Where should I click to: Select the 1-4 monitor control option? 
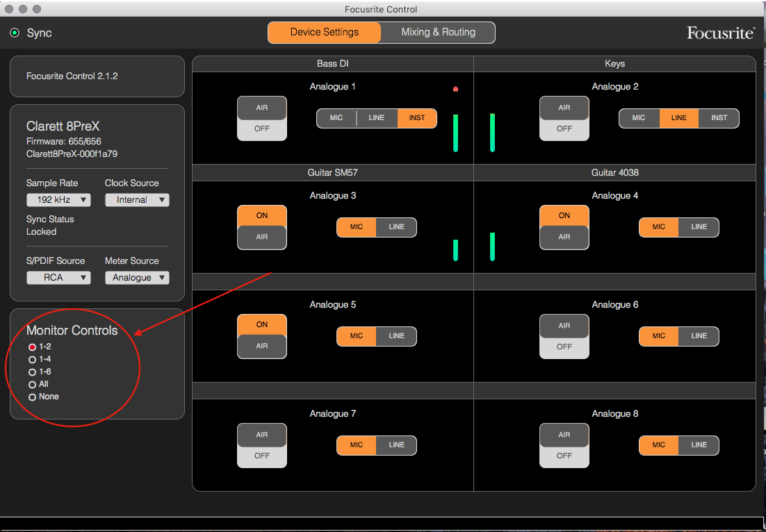pos(40,359)
